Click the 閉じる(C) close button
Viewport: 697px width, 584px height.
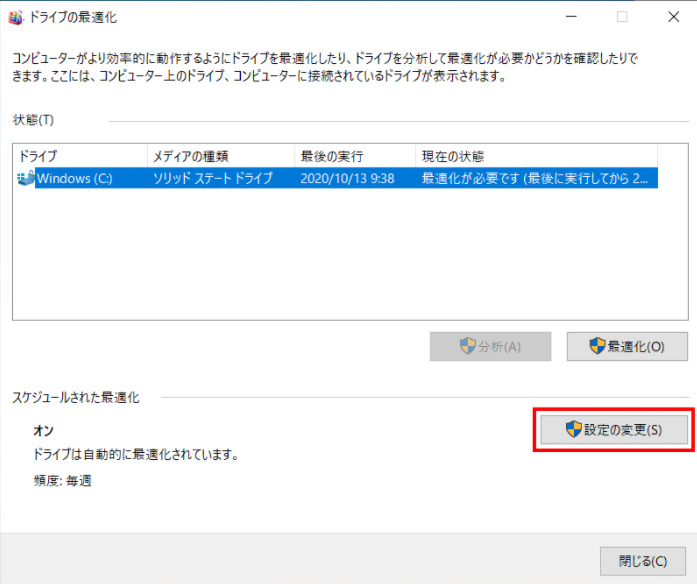[x=643, y=561]
